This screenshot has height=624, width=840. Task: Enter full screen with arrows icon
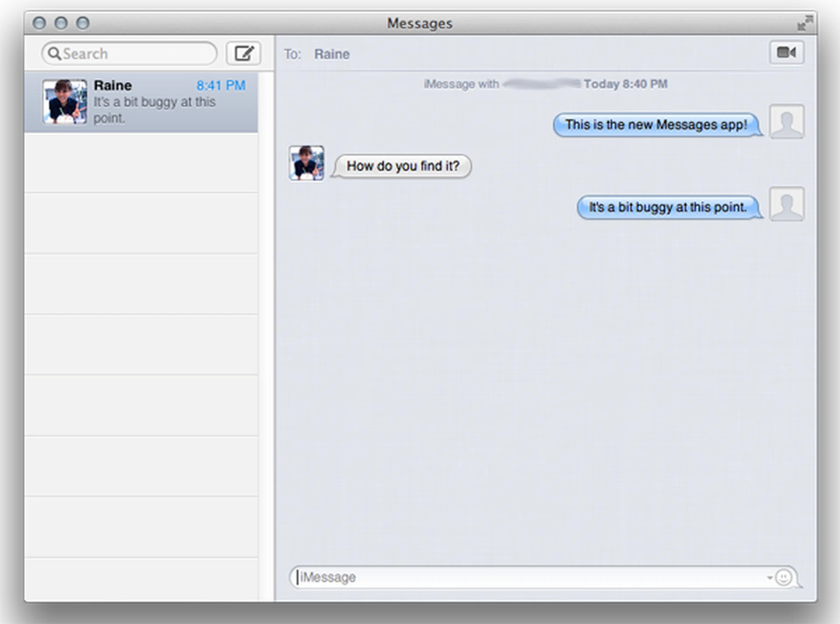[804, 23]
